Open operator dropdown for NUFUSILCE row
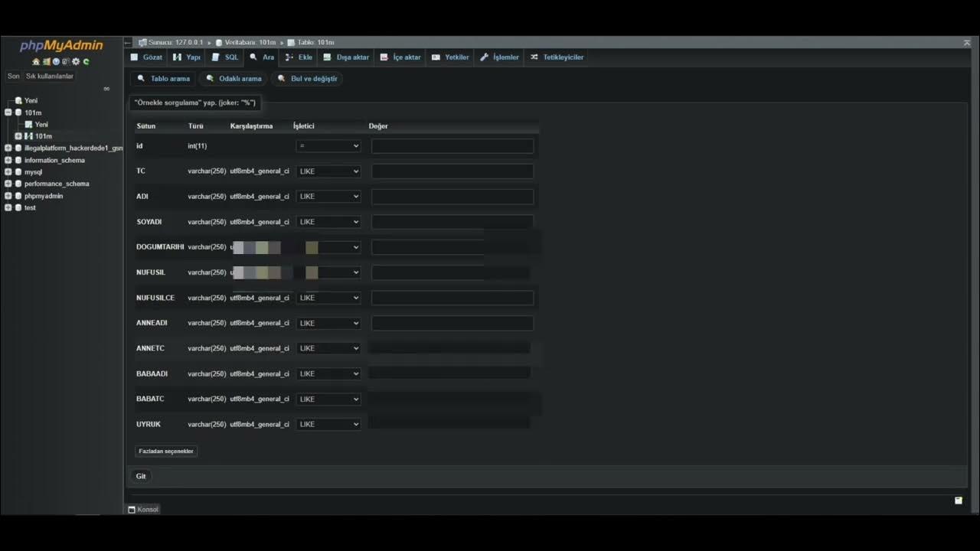The height and width of the screenshot is (551, 980). coord(328,298)
